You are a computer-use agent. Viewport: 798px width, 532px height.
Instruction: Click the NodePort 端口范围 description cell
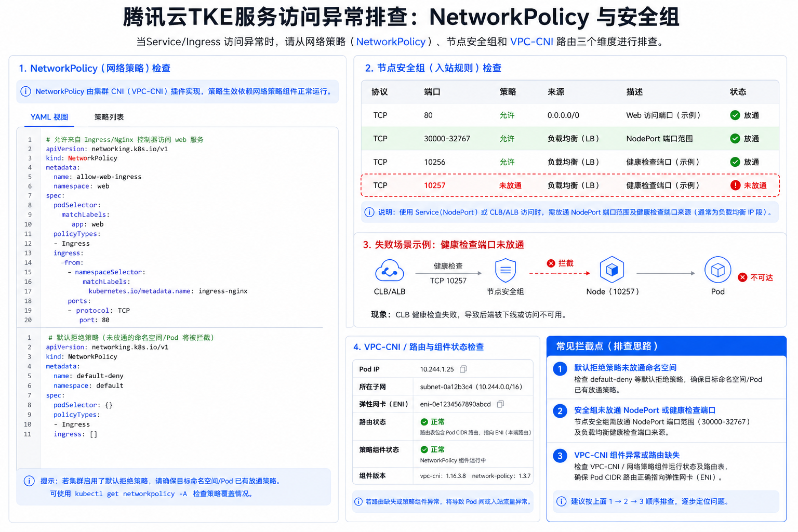[659, 139]
